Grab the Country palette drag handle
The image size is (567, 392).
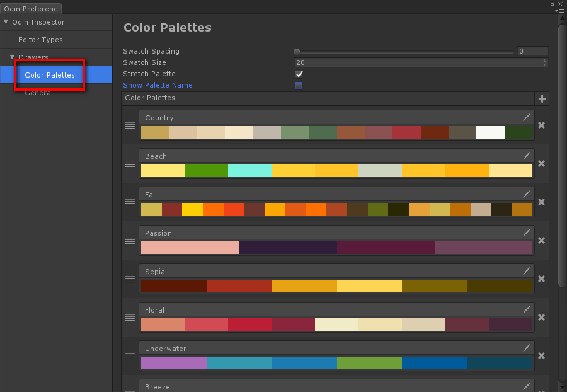pos(130,125)
